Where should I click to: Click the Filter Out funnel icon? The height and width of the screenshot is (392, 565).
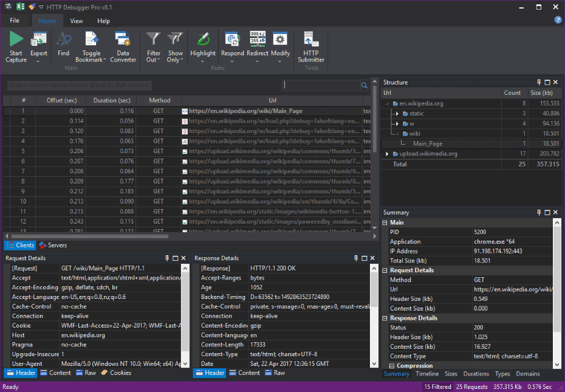point(153,40)
